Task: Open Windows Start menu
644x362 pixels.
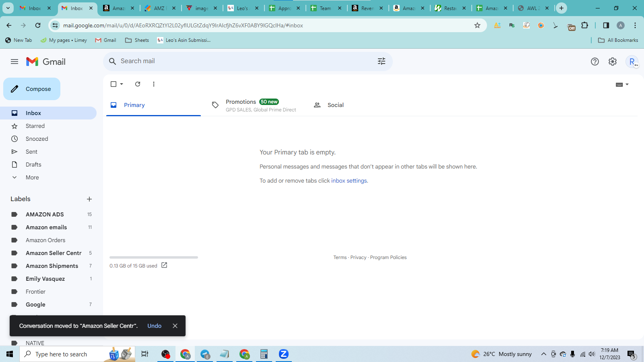Action: click(10, 354)
